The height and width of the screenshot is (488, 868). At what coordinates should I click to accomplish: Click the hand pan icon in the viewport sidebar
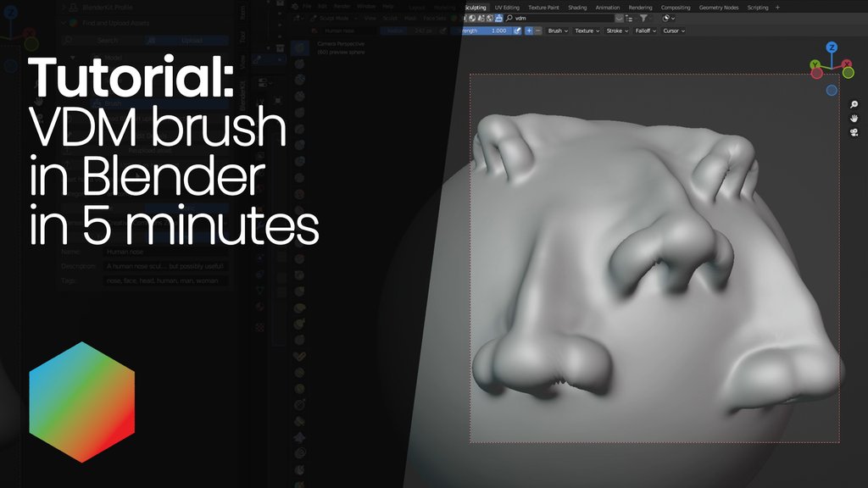[853, 119]
